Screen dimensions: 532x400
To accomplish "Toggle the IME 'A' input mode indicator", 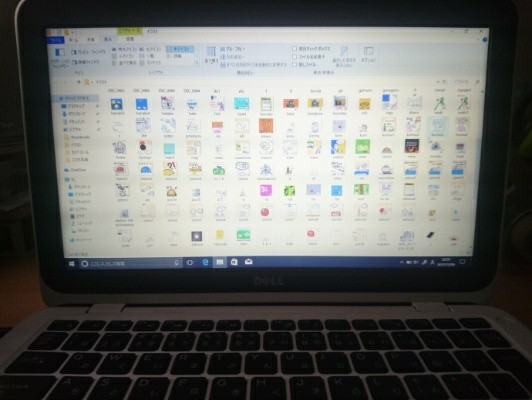I will [432, 262].
